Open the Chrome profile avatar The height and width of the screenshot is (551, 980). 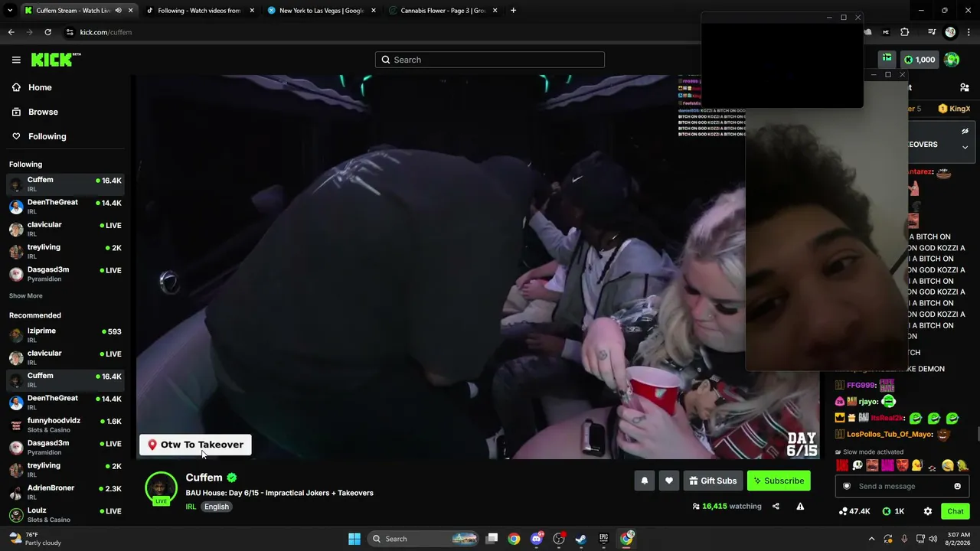coord(950,32)
